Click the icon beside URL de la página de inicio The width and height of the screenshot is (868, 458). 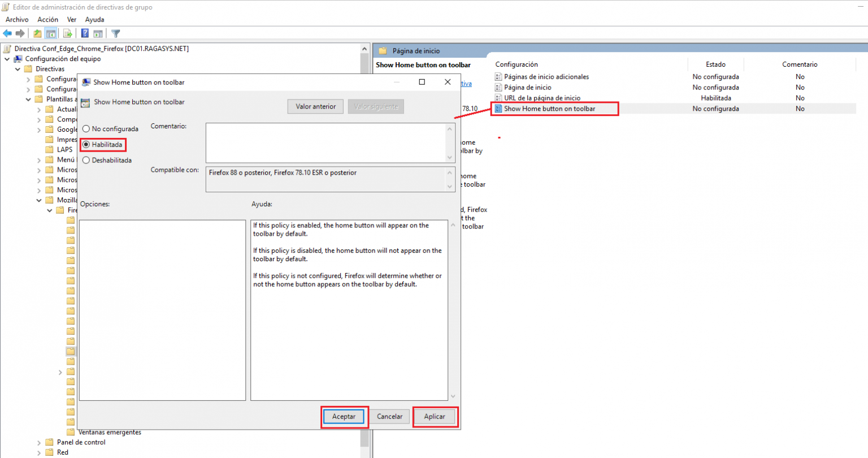[500, 98]
